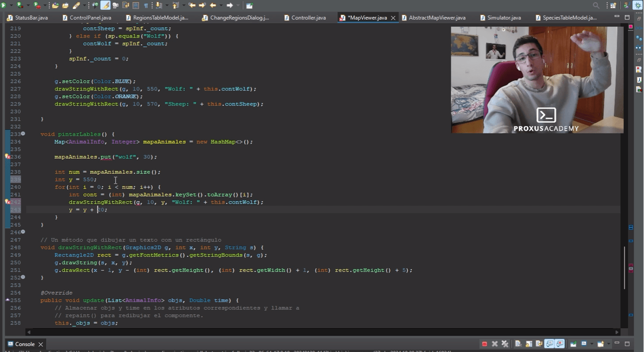Image resolution: width=644 pixels, height=352 pixels.
Task: Click the error marker on line 236
Action: 7,156
